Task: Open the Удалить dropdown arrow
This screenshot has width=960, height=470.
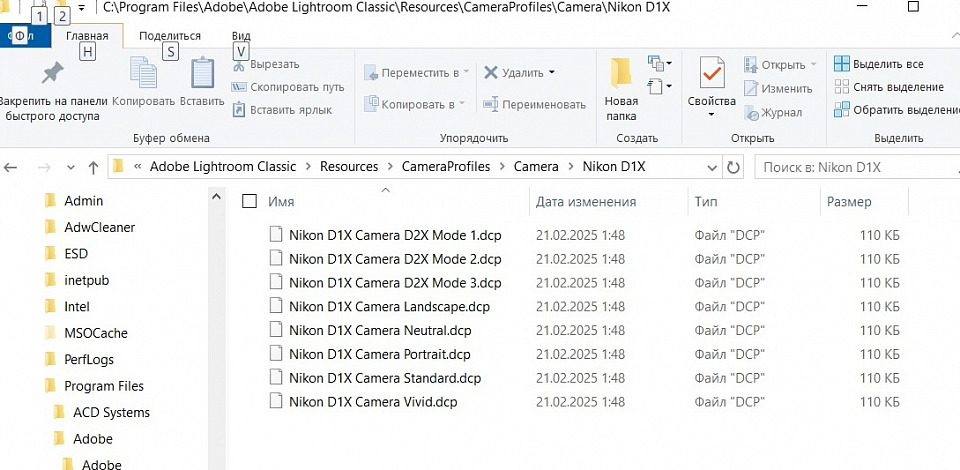Action: (x=552, y=73)
